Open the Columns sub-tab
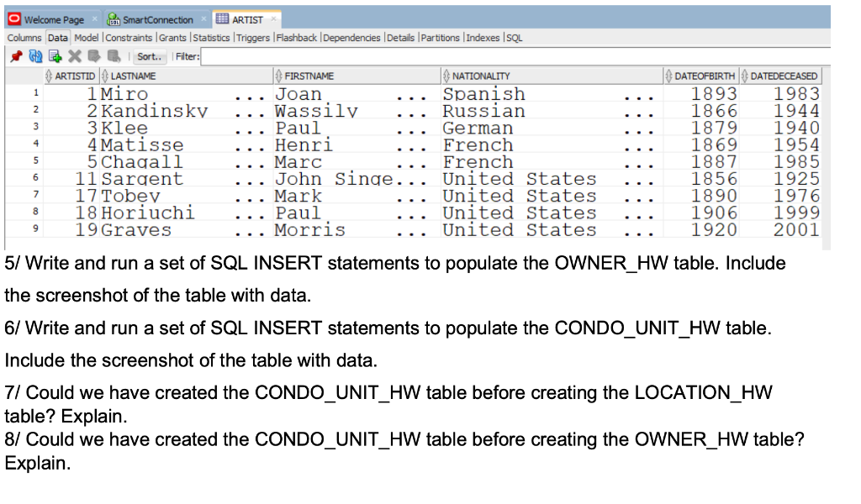Image resolution: width=861 pixels, height=504 pixels. pyautogui.click(x=24, y=37)
